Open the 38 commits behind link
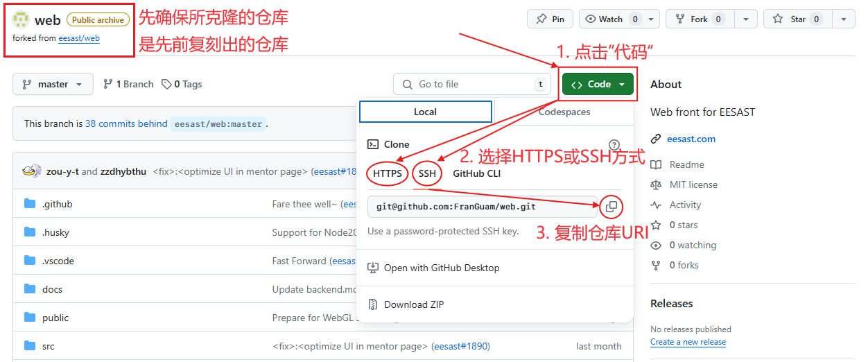868x362 pixels. coord(126,123)
